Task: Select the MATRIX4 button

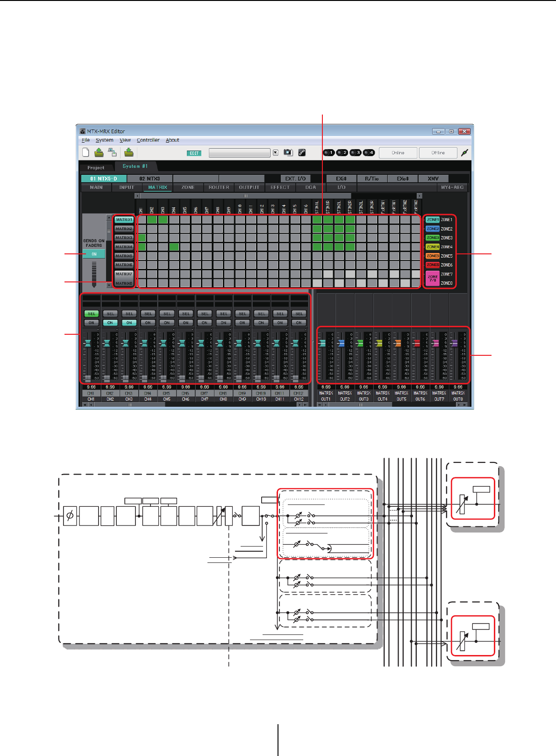Action: (x=124, y=247)
